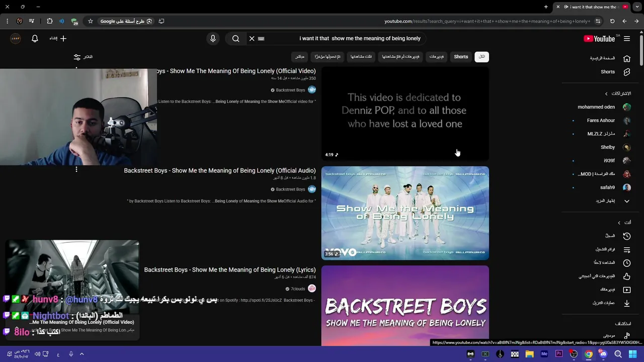Expand the أنت 'You' section chevron
The width and height of the screenshot is (644, 362).
[619, 223]
